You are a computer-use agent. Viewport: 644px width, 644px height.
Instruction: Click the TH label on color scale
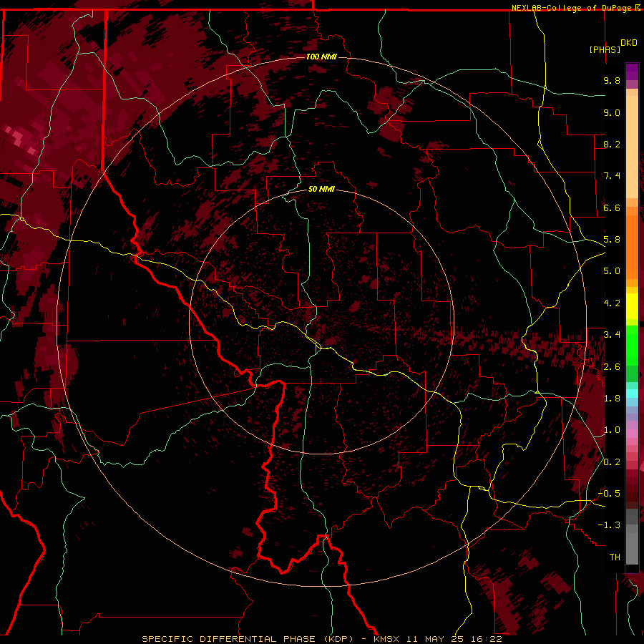tap(615, 557)
